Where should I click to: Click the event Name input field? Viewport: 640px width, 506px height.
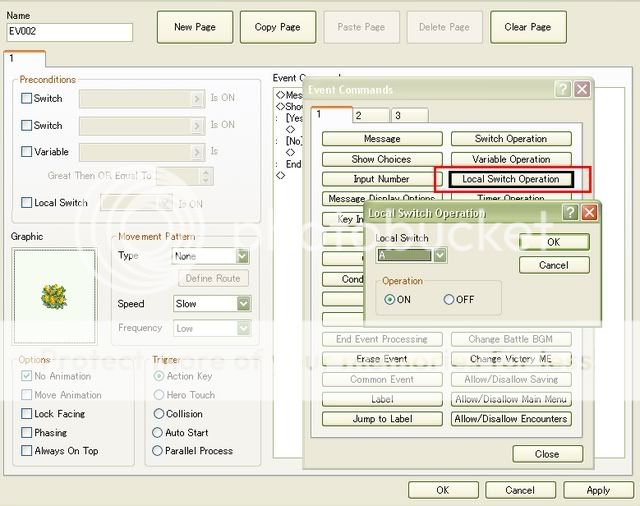70,32
